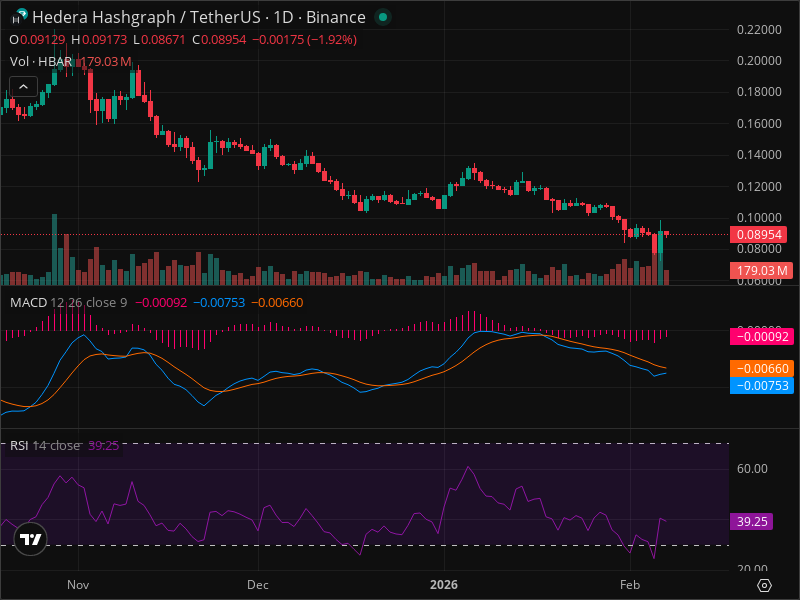Open the TradingView logo link
Viewport: 800px width, 600px height.
click(x=31, y=539)
